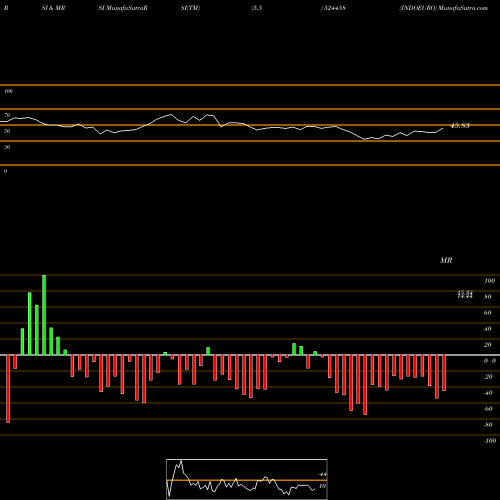Click the MR axis label '60'

point(487,313)
